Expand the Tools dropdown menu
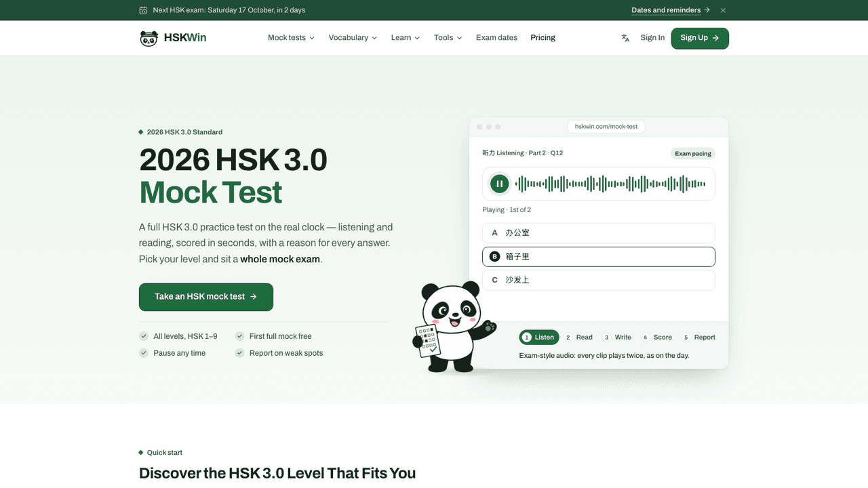This screenshot has height=488, width=868. click(x=448, y=38)
